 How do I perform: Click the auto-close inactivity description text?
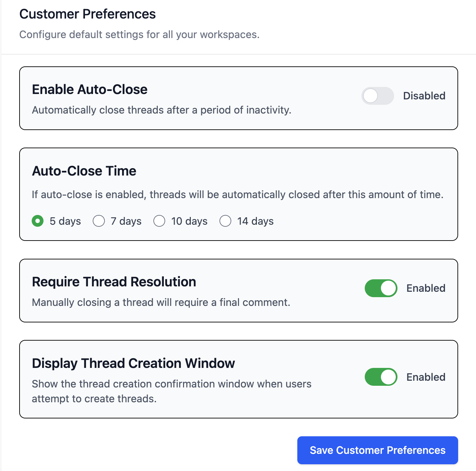(x=162, y=110)
